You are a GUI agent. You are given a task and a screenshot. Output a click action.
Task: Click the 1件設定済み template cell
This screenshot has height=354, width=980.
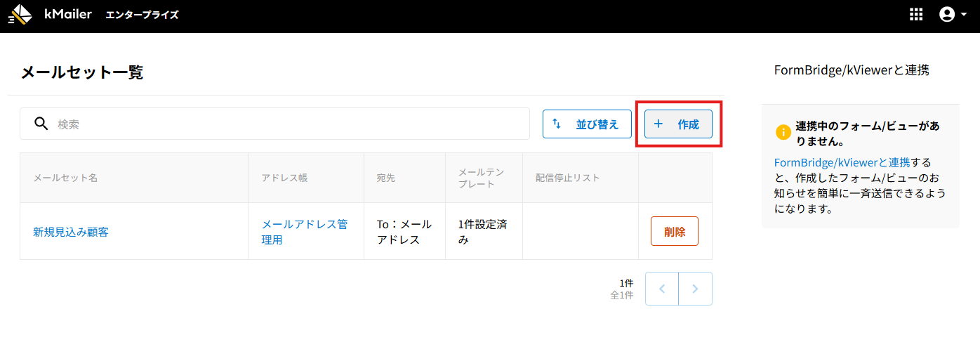tap(482, 232)
